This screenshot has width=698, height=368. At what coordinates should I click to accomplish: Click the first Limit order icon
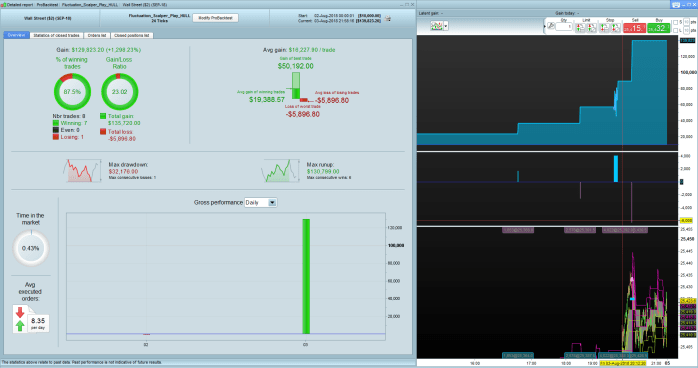[x=580, y=28]
